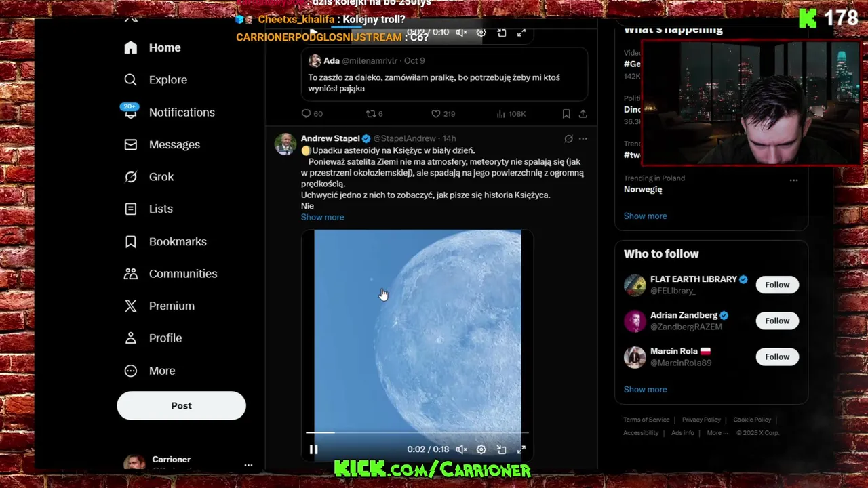Enable picture-in-picture for Moon video
This screenshot has width=868, height=488.
click(501, 449)
